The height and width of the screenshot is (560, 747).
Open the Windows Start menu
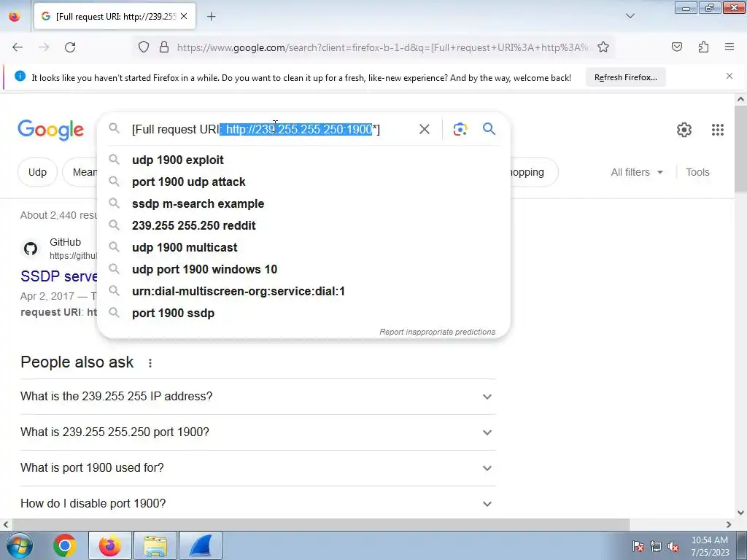click(19, 545)
